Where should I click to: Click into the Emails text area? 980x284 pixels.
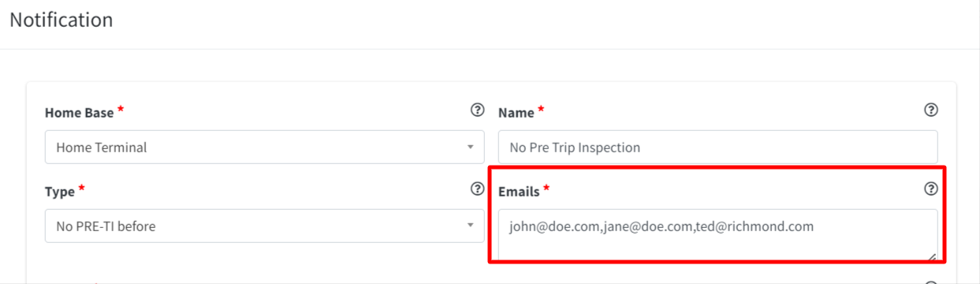tap(718, 234)
